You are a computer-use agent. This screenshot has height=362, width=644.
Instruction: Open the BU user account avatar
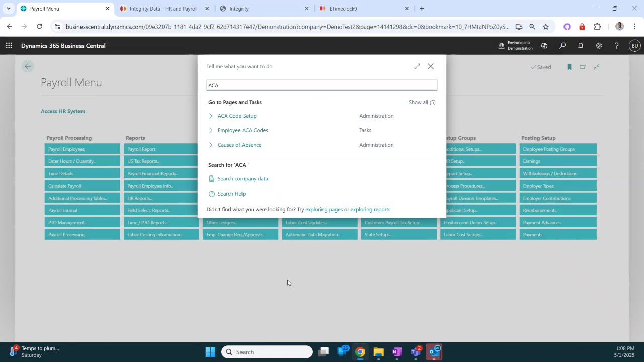click(x=635, y=46)
